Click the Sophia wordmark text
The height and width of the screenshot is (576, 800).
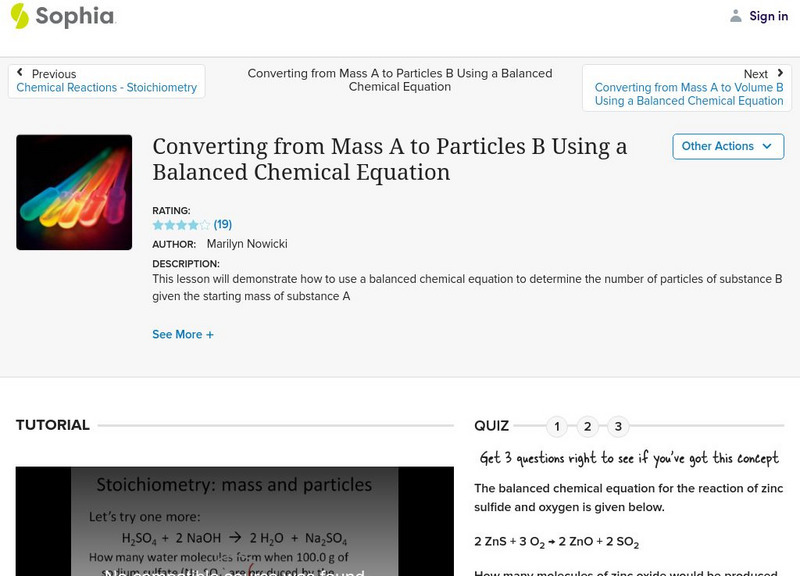tap(75, 16)
